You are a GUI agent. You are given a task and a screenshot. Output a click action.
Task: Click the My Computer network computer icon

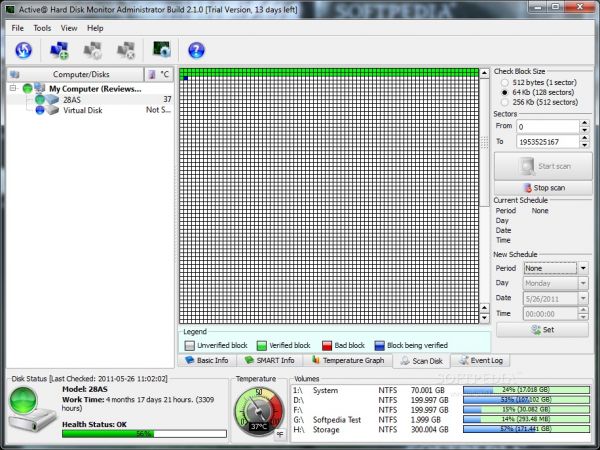coord(39,88)
